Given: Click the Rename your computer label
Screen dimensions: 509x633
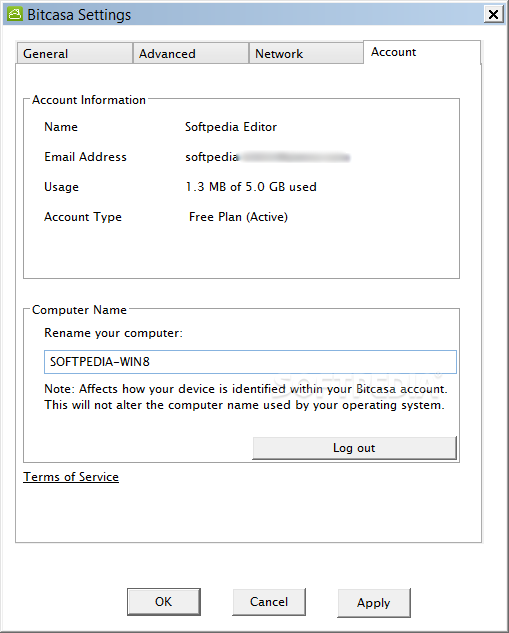Looking at the screenshot, I should (113, 333).
